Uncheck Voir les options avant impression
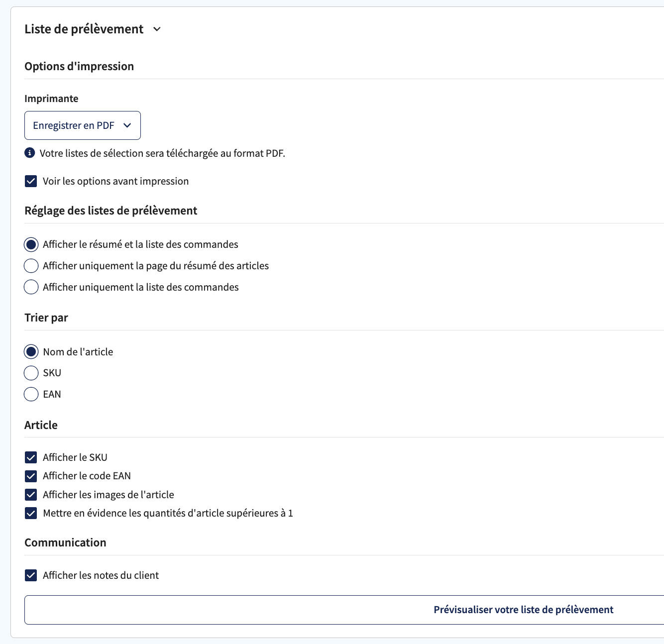This screenshot has width=664, height=644. [31, 181]
